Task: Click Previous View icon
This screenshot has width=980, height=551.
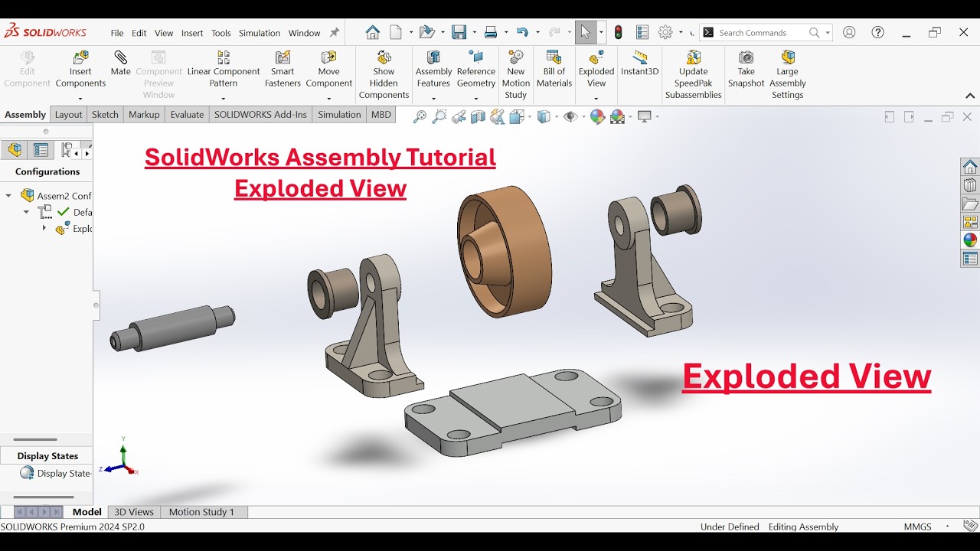Action: 459,116
